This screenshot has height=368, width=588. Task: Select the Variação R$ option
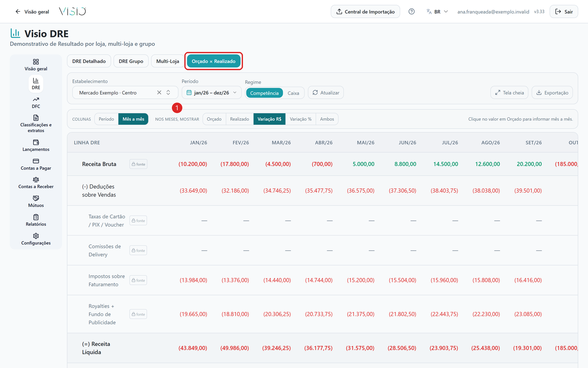(x=269, y=119)
